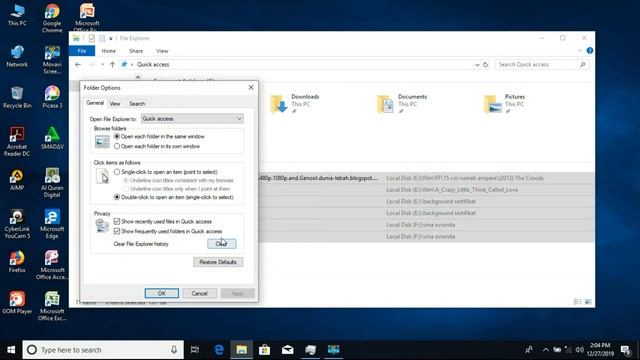This screenshot has height=360, width=640.
Task: Click the taskbar clock showing 2:04 PM
Action: [600, 349]
